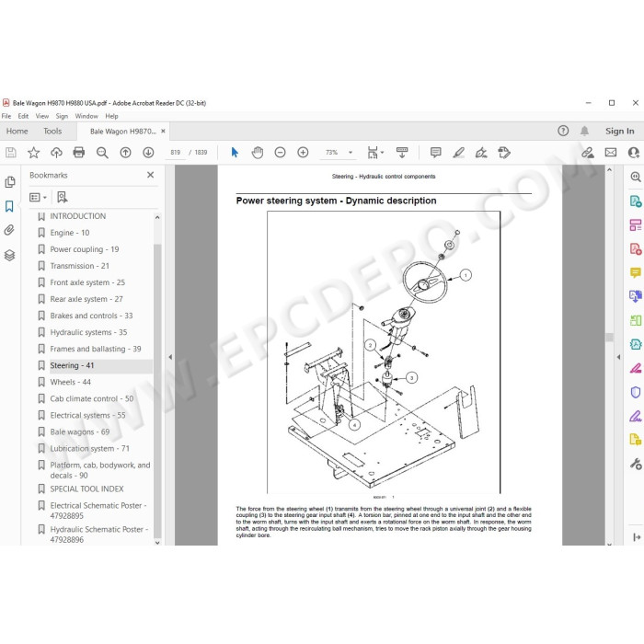The image size is (644, 644).
Task: Open the fit page options icon
Action: click(x=374, y=153)
